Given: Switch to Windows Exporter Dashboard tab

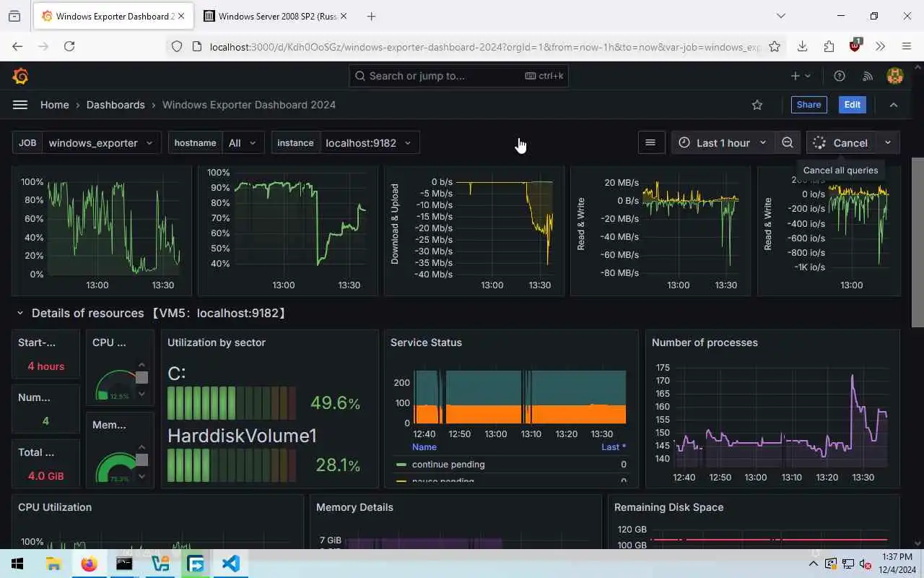Looking at the screenshot, I should (112, 16).
